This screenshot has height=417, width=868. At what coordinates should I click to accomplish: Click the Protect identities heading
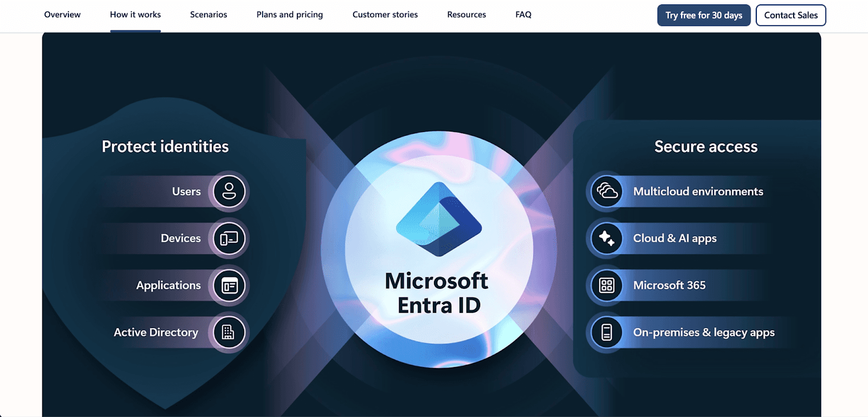click(x=165, y=147)
